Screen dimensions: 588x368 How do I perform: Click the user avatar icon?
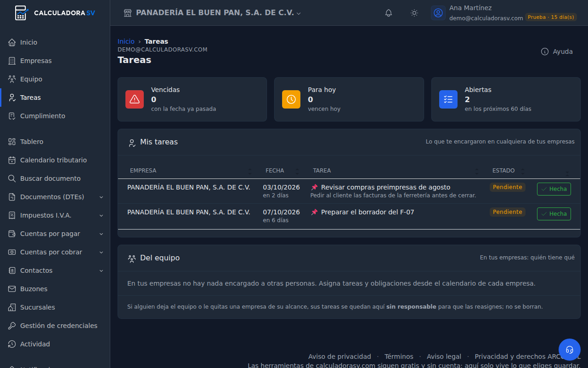tap(438, 13)
